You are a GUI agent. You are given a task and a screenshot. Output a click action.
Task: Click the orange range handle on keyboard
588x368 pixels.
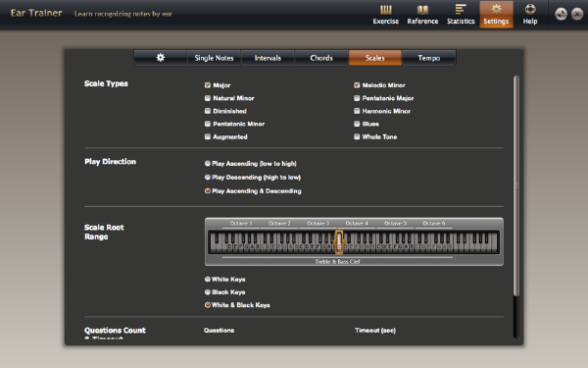339,241
